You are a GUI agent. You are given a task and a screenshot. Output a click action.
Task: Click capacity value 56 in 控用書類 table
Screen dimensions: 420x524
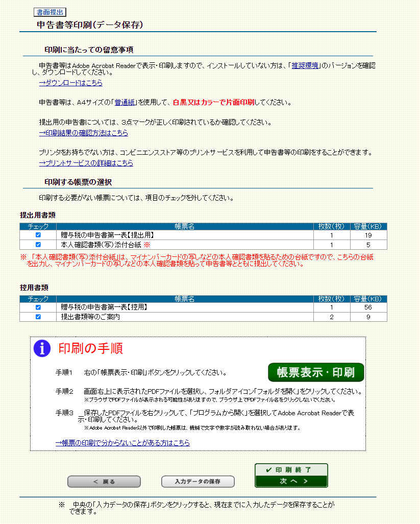point(368,307)
